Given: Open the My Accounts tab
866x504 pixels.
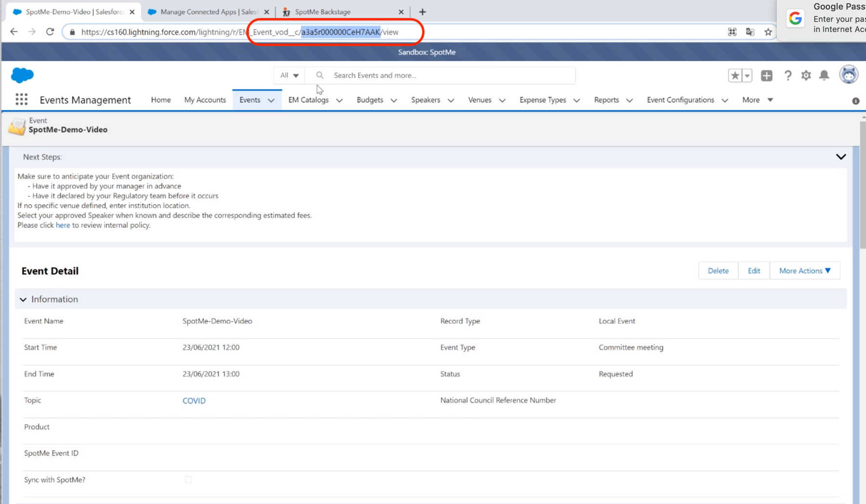Looking at the screenshot, I should click(x=205, y=100).
